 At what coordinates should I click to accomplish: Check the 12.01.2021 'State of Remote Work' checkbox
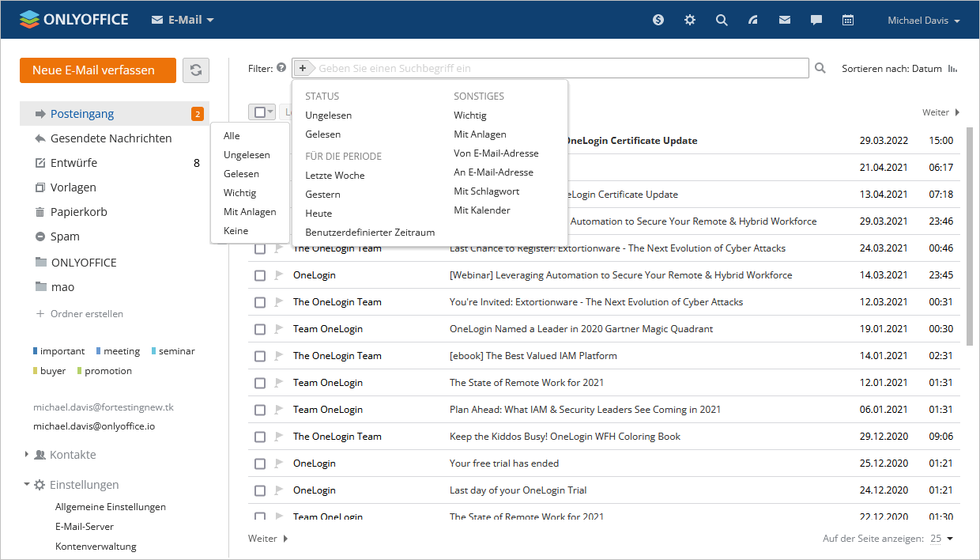coord(259,383)
